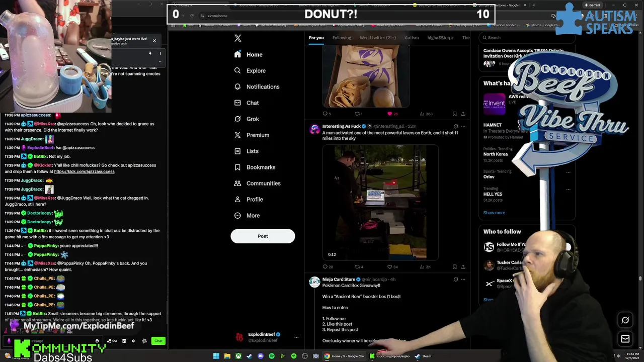Open Premium in the X sidebar

pyautogui.click(x=252, y=135)
